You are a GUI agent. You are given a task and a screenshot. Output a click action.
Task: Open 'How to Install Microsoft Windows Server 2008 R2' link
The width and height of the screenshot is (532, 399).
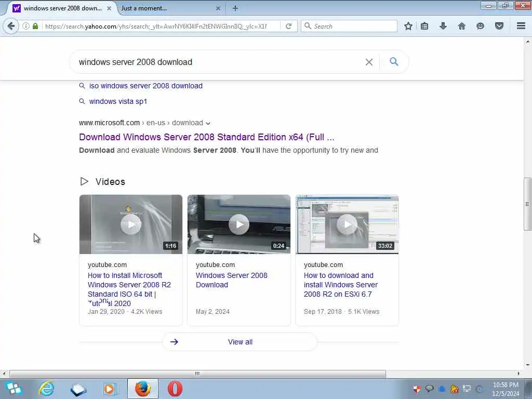coord(129,289)
